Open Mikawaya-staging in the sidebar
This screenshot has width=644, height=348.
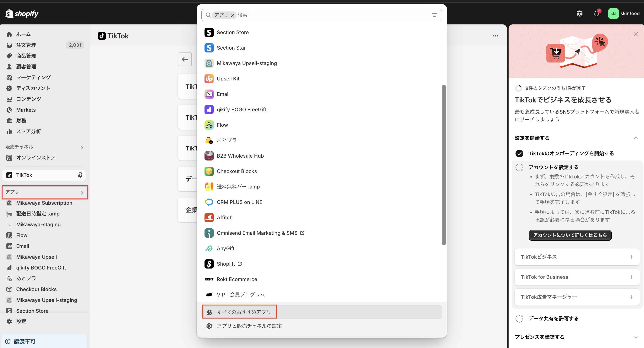[x=44, y=225]
